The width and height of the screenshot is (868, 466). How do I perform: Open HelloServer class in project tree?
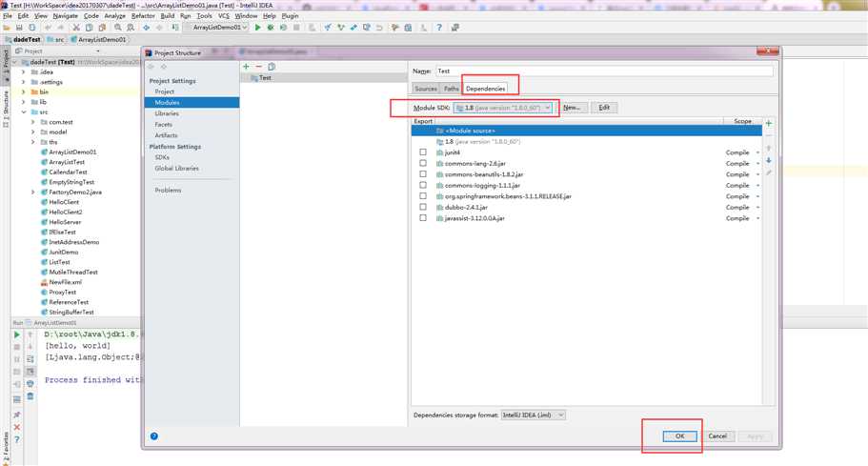65,222
